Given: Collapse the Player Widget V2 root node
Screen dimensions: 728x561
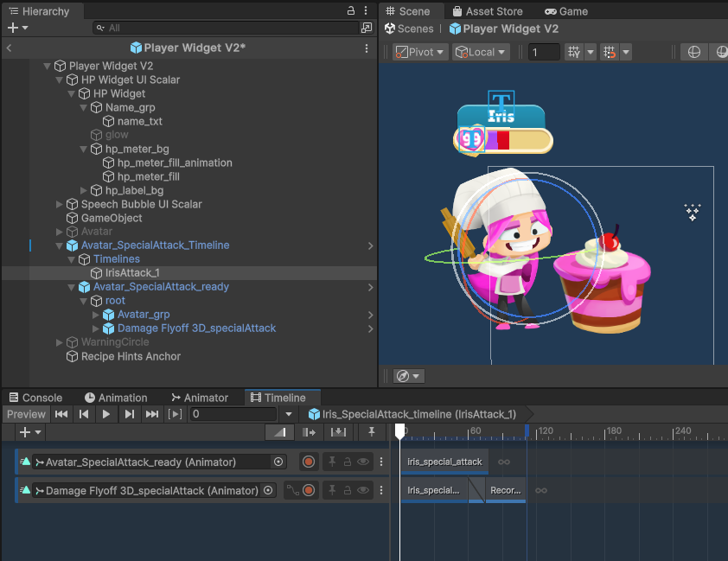Looking at the screenshot, I should (x=47, y=66).
